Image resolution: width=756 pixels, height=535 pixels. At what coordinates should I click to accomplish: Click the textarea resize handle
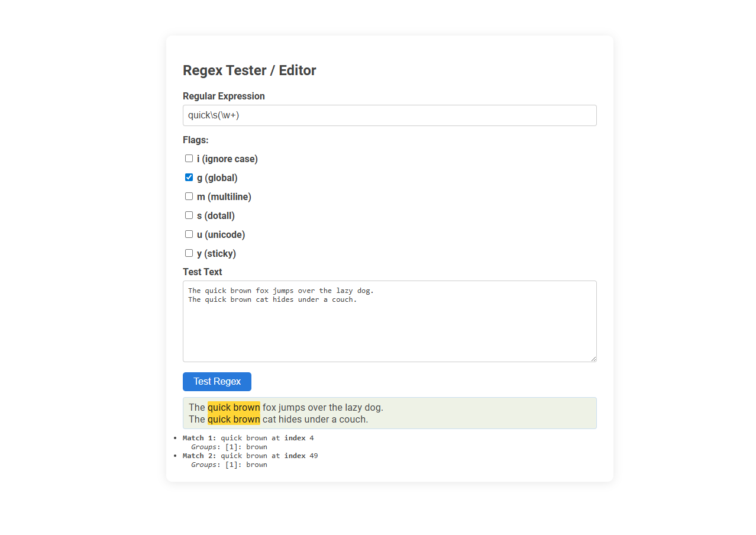pyautogui.click(x=593, y=358)
